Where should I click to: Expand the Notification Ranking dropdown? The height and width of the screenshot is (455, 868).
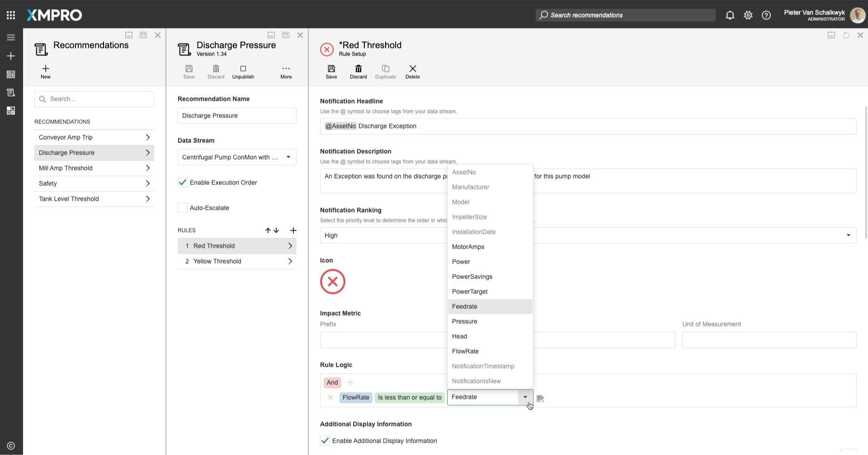(848, 235)
